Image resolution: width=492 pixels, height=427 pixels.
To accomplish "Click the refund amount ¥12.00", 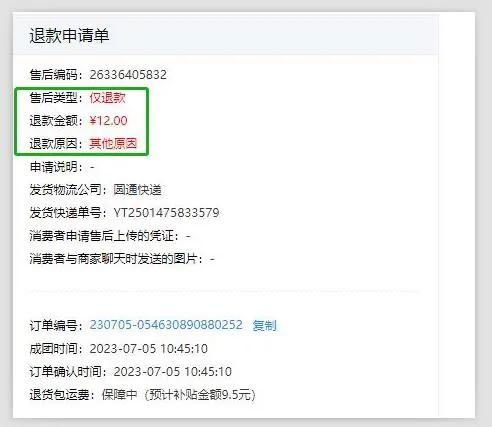I will coord(108,121).
